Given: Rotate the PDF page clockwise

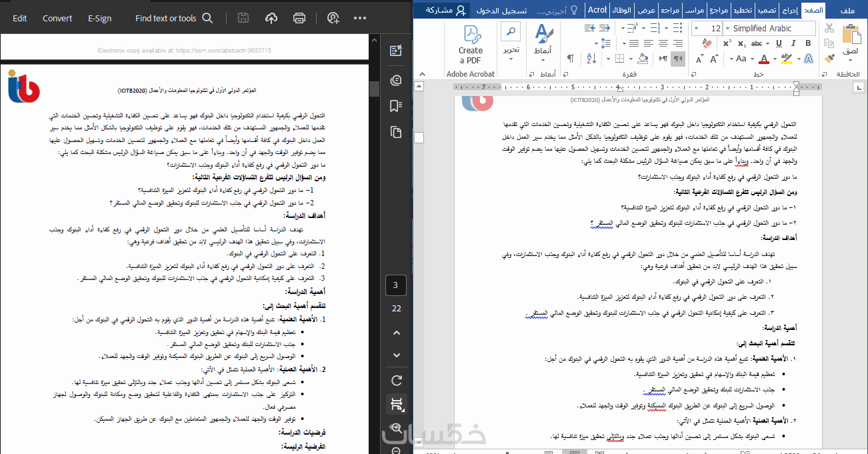Looking at the screenshot, I should coord(397,381).
